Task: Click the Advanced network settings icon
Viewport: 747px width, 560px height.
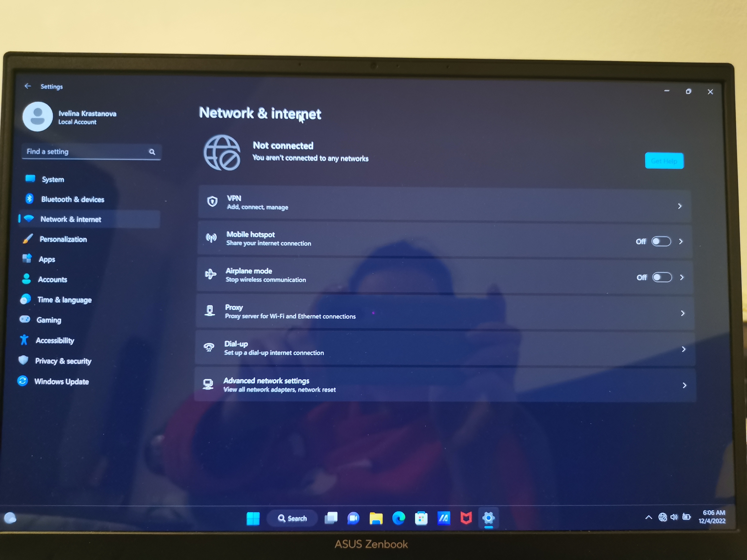Action: click(210, 384)
